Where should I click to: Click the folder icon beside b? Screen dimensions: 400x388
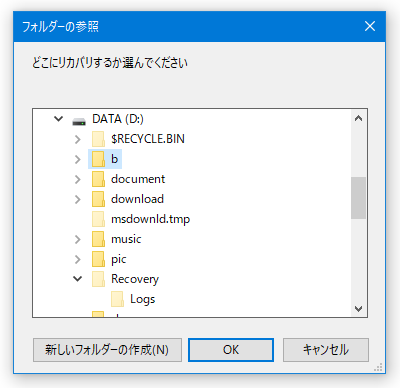(98, 159)
